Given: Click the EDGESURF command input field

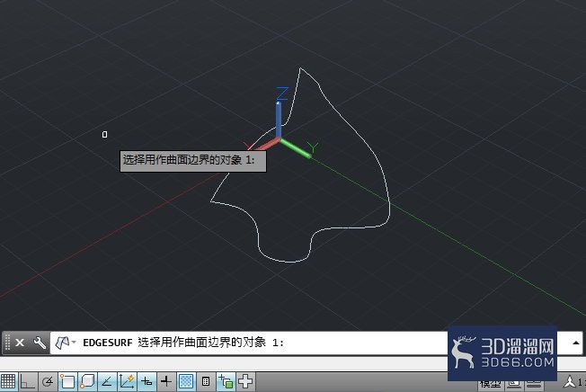Looking at the screenshot, I should pyautogui.click(x=249, y=343).
